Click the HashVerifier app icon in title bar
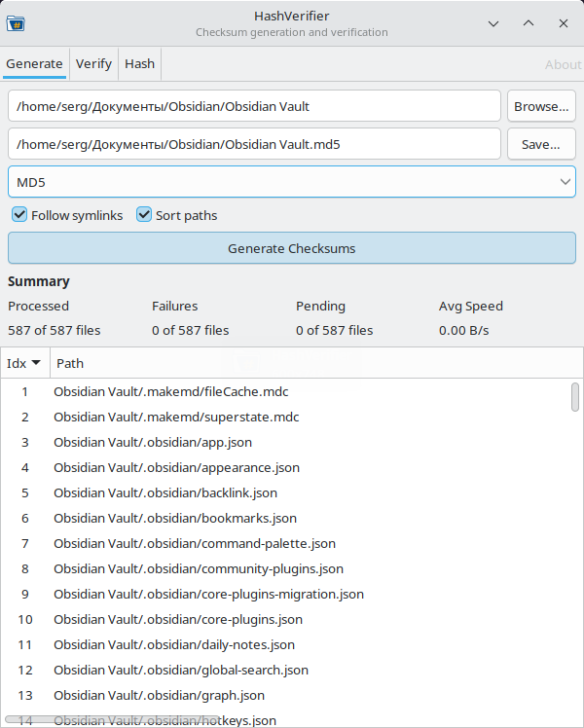 [x=16, y=23]
